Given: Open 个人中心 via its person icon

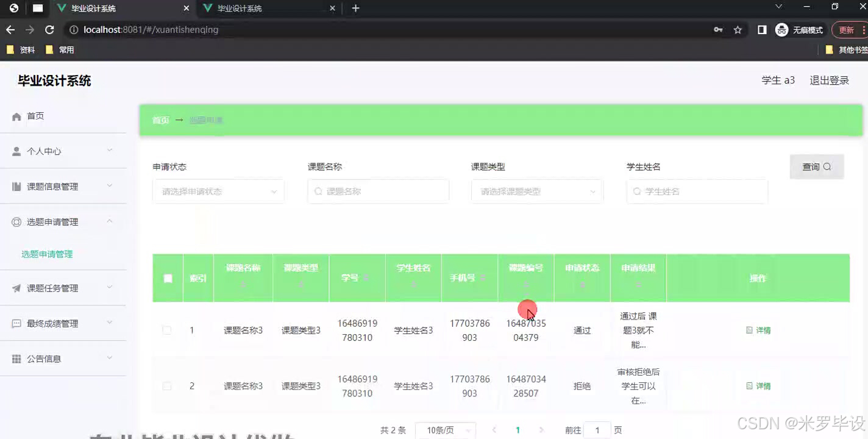Looking at the screenshot, I should 16,151.
